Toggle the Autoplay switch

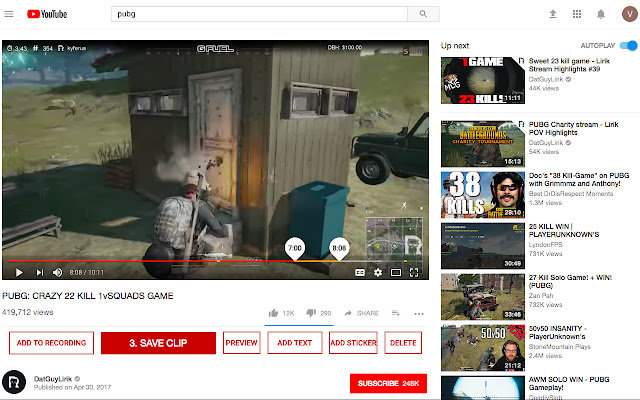coord(629,46)
